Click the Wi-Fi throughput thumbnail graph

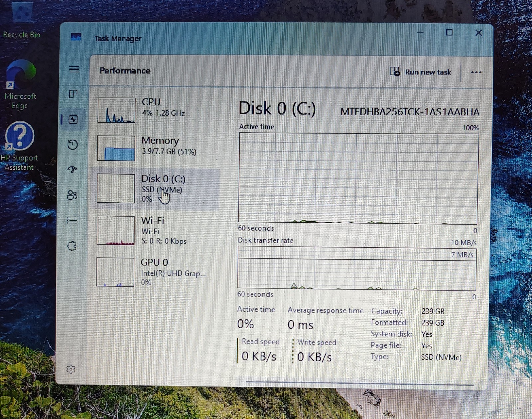tap(116, 230)
